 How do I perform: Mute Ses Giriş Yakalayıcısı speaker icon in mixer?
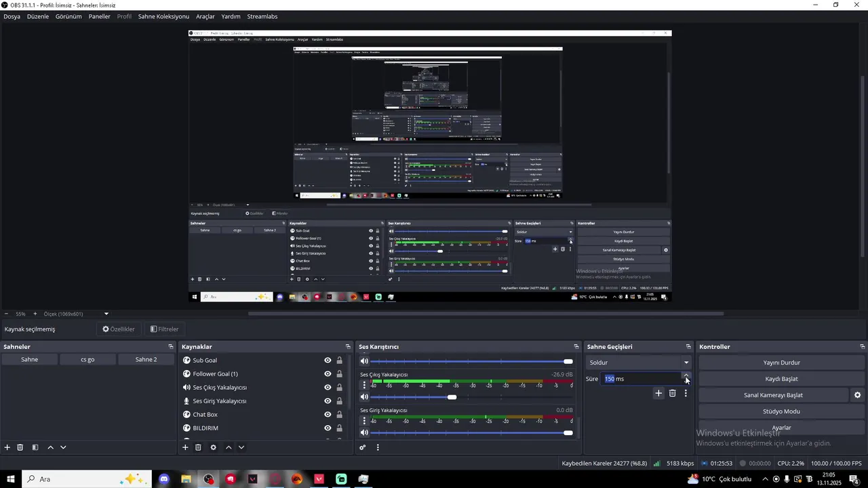(364, 432)
